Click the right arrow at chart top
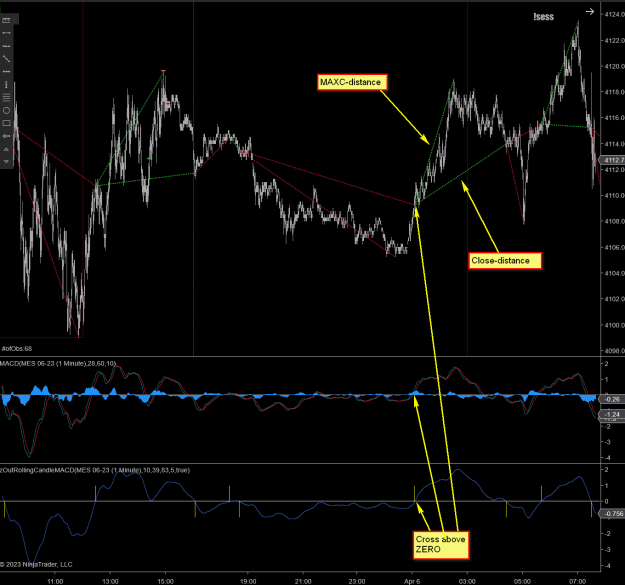This screenshot has width=625, height=585. point(590,12)
